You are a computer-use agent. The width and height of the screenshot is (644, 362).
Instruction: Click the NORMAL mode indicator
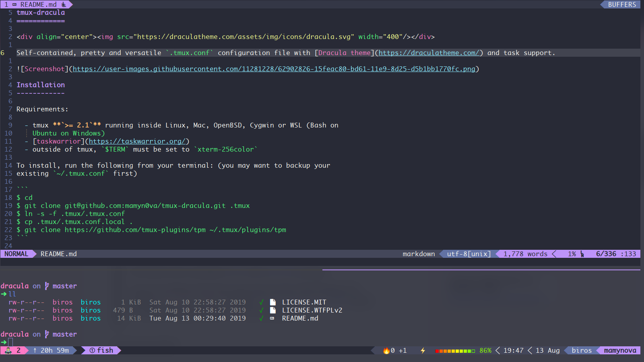16,254
